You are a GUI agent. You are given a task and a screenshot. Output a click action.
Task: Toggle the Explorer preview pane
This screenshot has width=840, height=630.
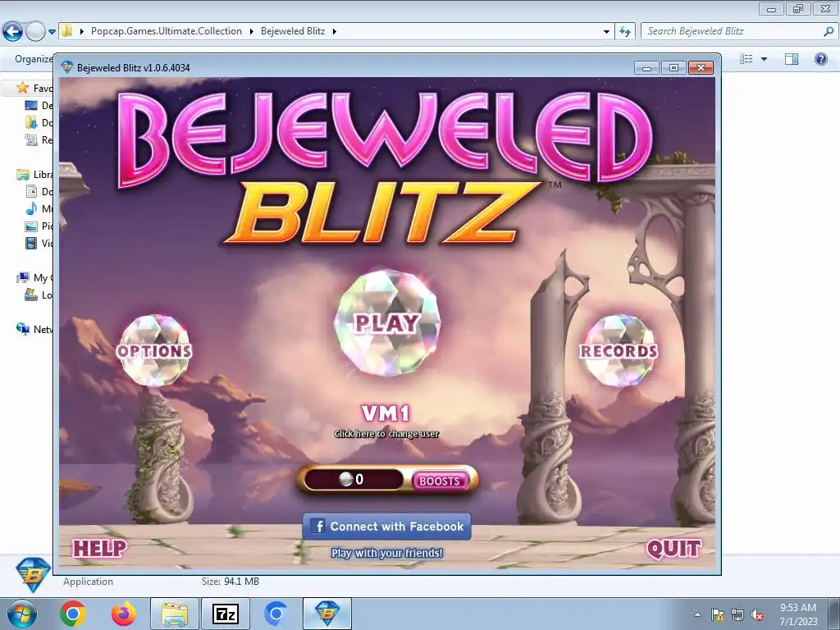[792, 59]
